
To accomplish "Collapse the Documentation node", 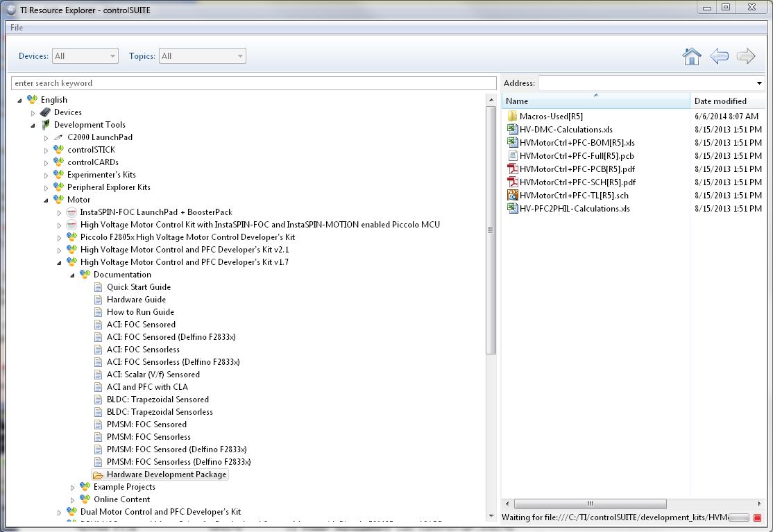I will [72, 275].
